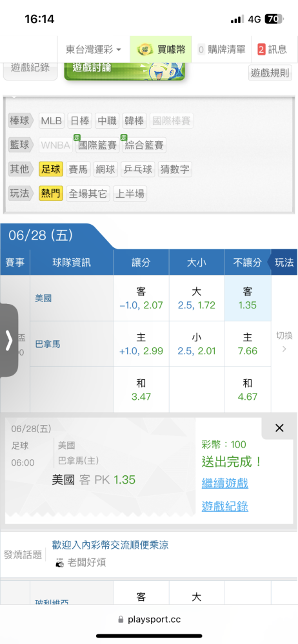Tap the 買噱幣 coin icon

pos(145,50)
